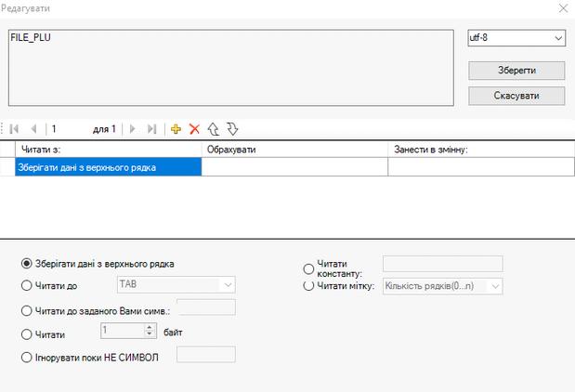The height and width of the screenshot is (392, 575).
Task: Select the 'Читати до' radio option
Action: click(x=26, y=286)
